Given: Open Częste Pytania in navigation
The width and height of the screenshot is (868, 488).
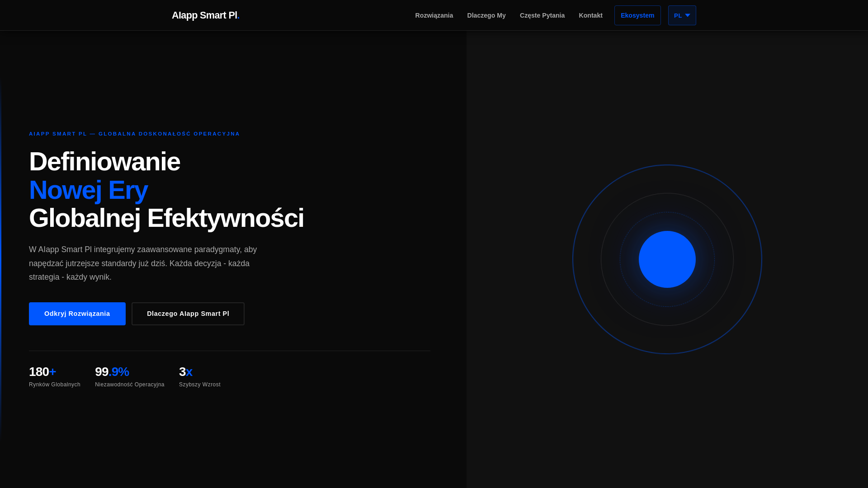Looking at the screenshot, I should click(542, 15).
